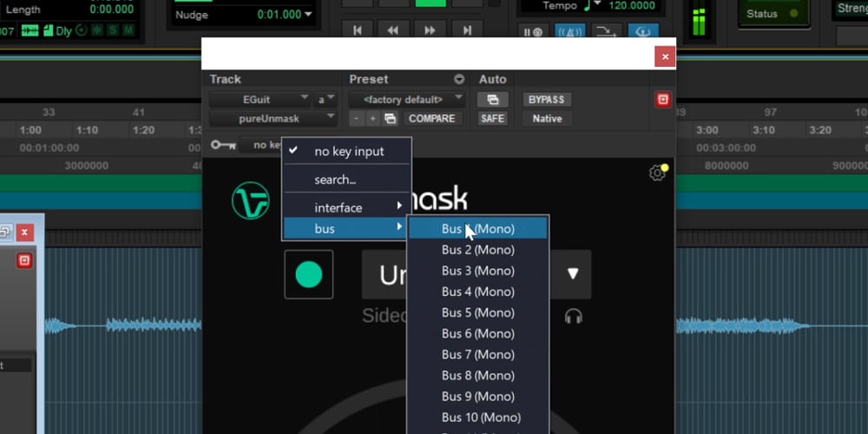Click bar 41 on the bars ruler
This screenshot has width=868, height=434.
[138, 112]
